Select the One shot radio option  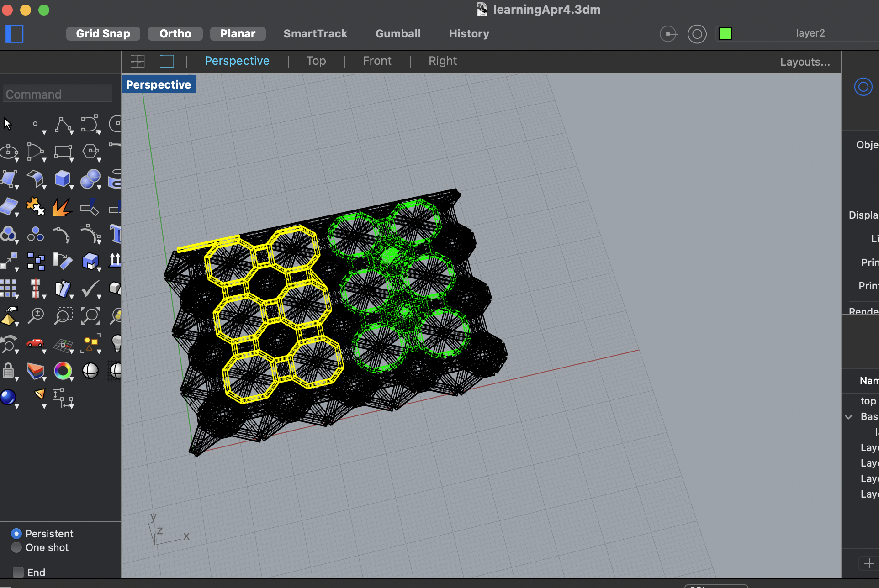16,547
